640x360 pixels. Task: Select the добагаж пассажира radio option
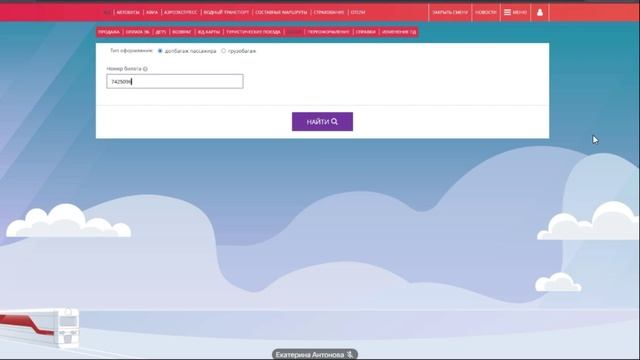(x=160, y=51)
